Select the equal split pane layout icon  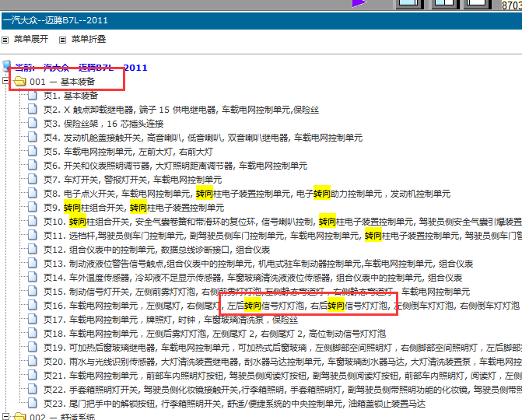(445, 3)
